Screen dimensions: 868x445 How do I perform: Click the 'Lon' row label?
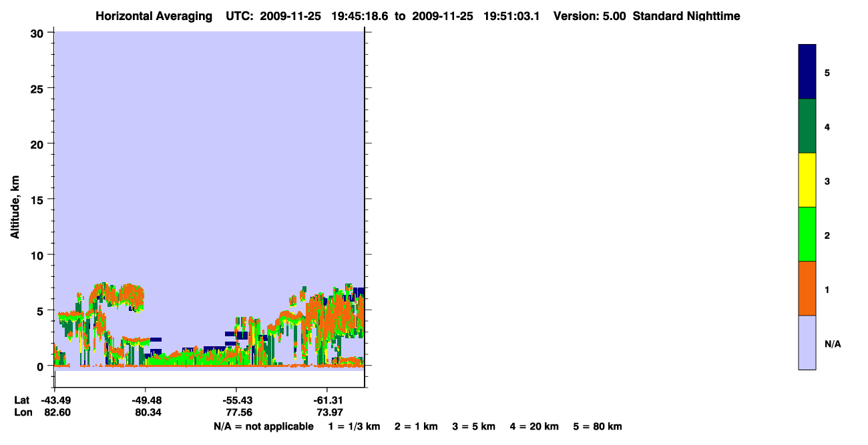pos(22,413)
